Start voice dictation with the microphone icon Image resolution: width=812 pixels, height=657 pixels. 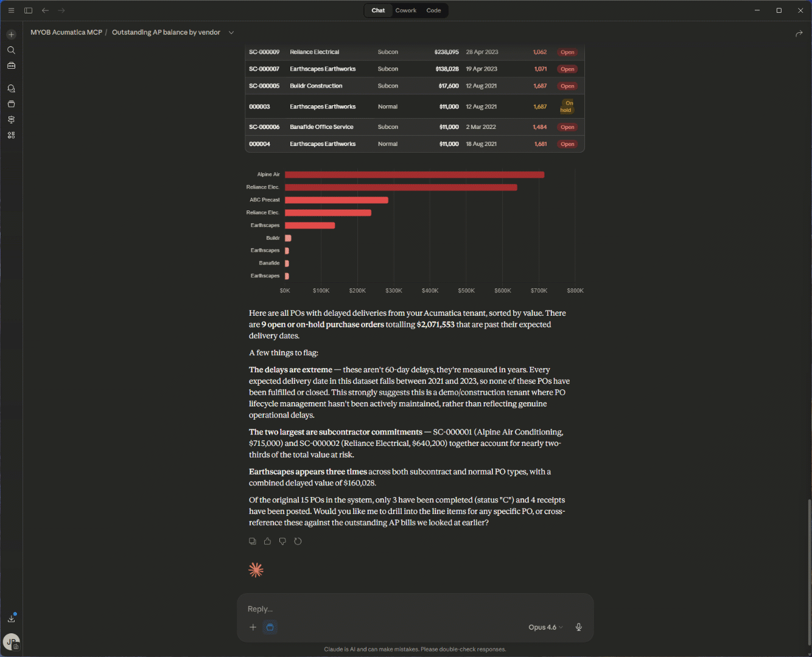coord(578,627)
